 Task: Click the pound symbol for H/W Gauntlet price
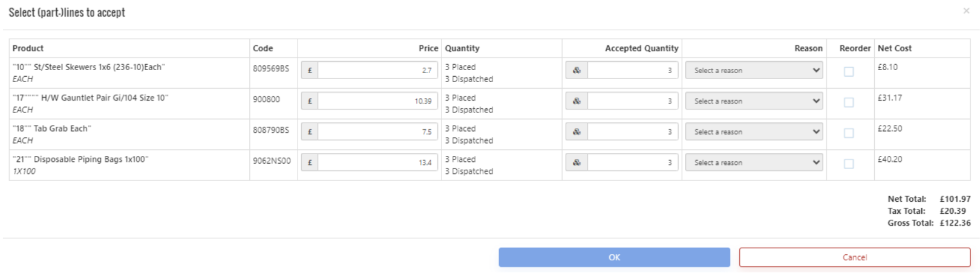coord(310,101)
